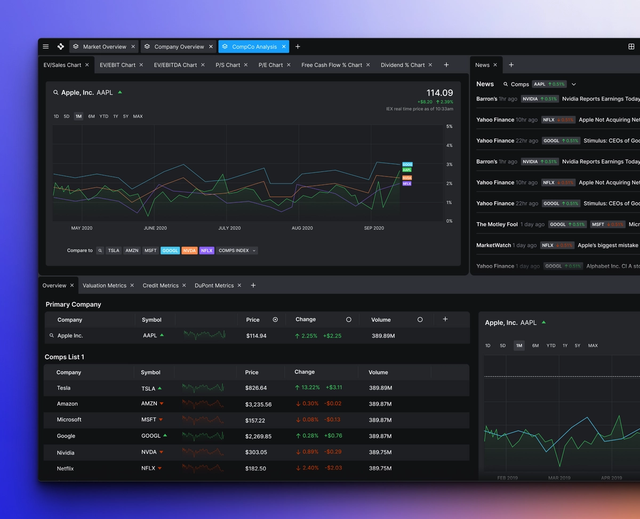The width and height of the screenshot is (640, 519).
Task: Select the MAX range in main chart
Action: [x=138, y=116]
